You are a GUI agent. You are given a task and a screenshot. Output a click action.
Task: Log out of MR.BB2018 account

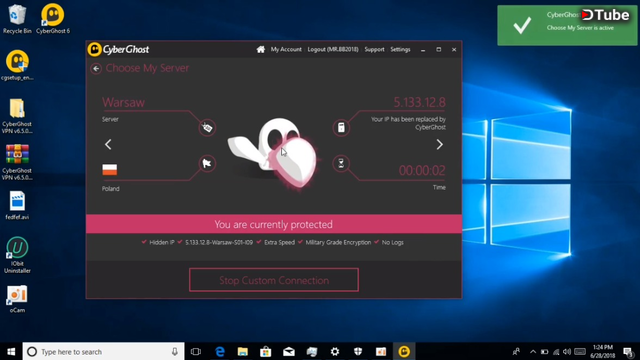[333, 49]
